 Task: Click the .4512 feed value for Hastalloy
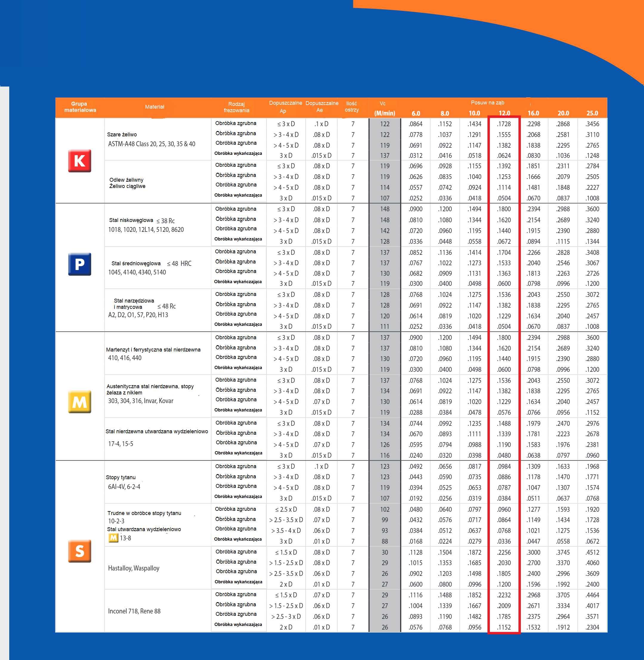click(592, 552)
